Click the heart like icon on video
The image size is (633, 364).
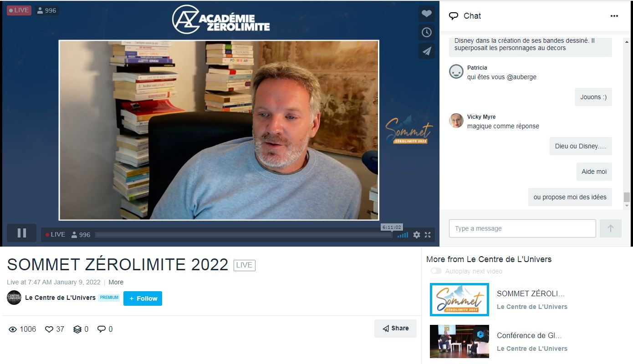coord(426,14)
